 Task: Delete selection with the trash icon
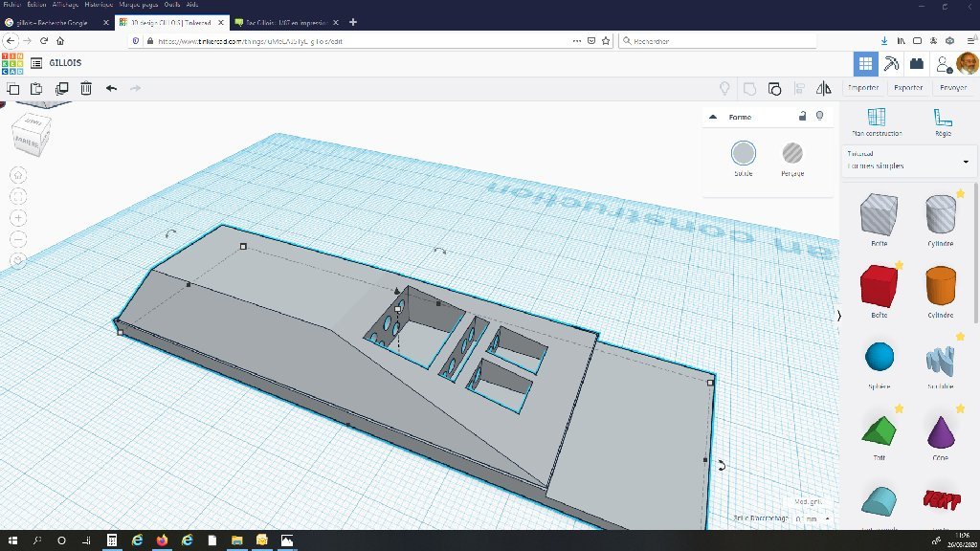point(86,88)
